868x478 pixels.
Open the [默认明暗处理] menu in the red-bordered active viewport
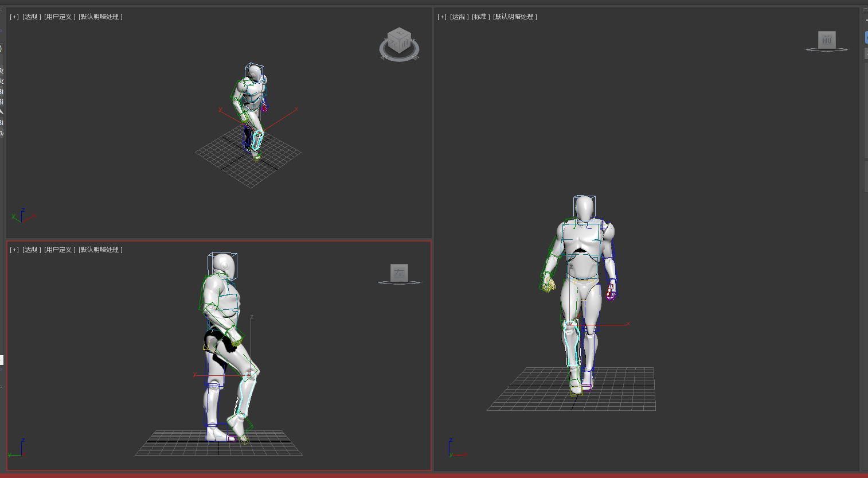coord(100,250)
